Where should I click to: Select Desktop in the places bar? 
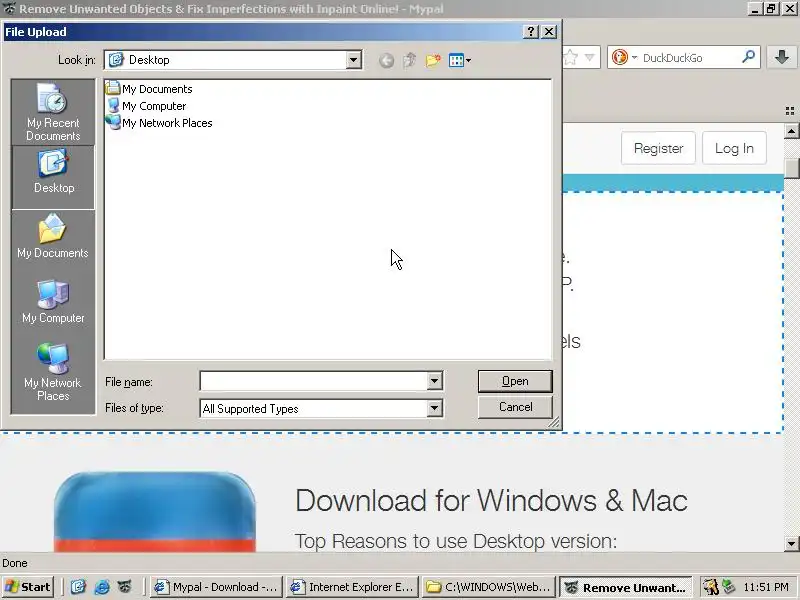point(53,177)
